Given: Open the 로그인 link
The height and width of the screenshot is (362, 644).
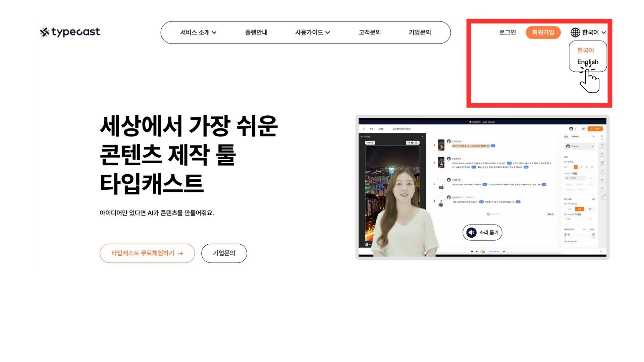Looking at the screenshot, I should (x=507, y=33).
